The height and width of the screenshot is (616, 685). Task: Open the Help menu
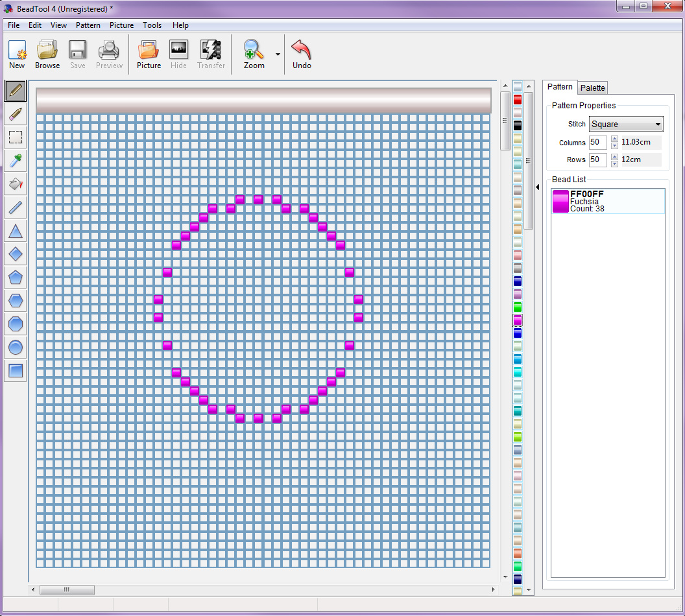point(180,25)
